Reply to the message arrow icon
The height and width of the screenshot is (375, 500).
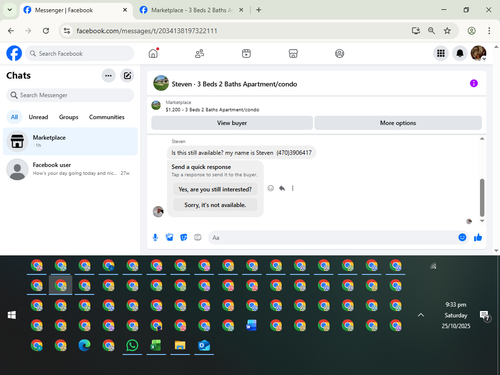coord(282,188)
